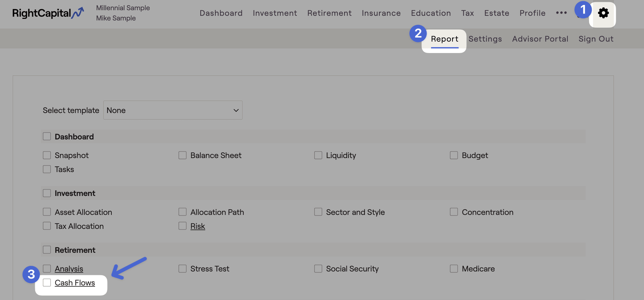Enable the Snapshot checkbox
This screenshot has height=300, width=644.
tap(47, 155)
